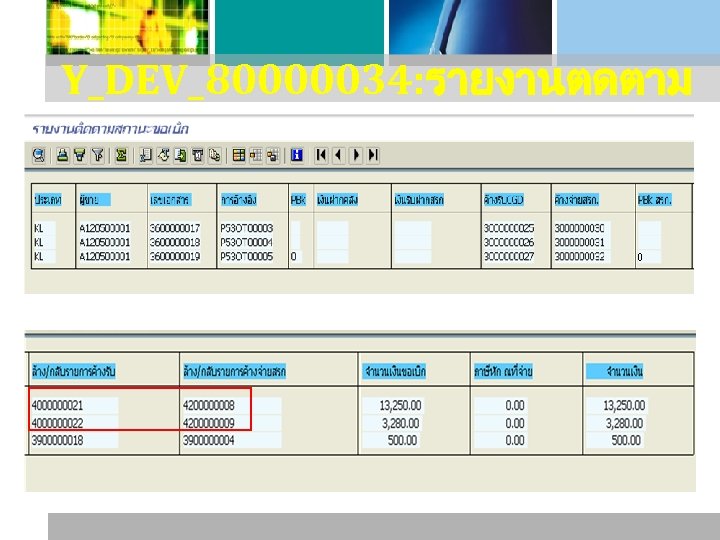Image resolution: width=720 pixels, height=540 pixels.
Task: Click the type column header above the KL cells
Action: [x=48, y=200]
